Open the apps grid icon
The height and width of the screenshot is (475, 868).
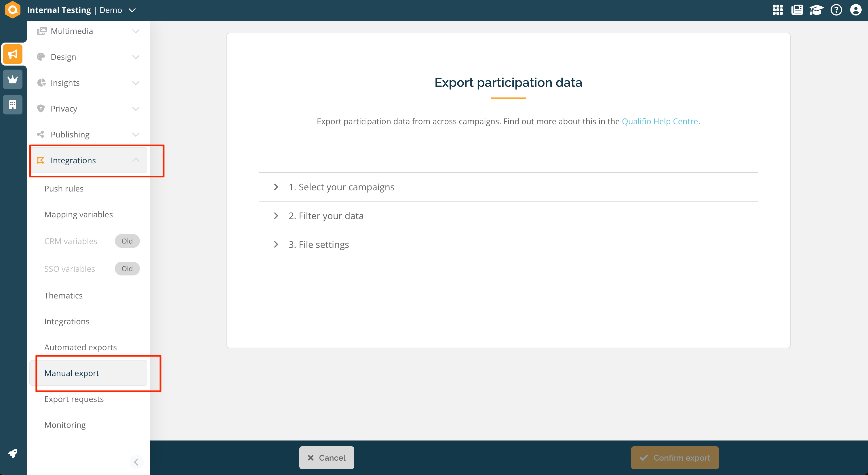pos(778,10)
